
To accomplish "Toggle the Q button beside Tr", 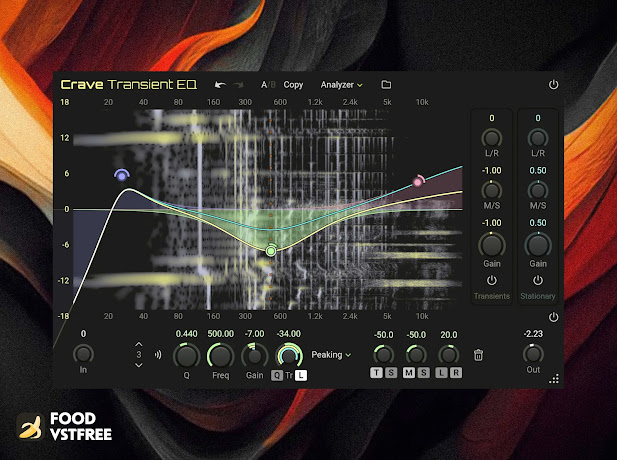I will click(x=277, y=375).
